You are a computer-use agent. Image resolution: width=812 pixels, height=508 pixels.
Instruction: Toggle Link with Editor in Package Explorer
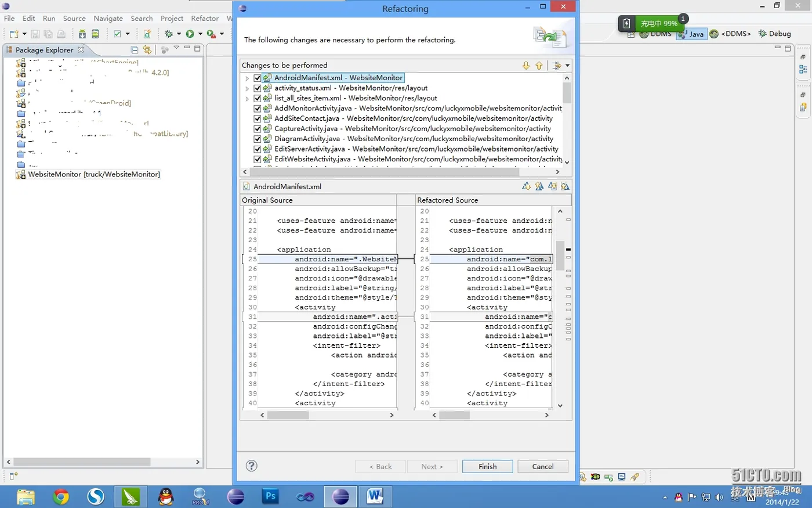click(147, 50)
